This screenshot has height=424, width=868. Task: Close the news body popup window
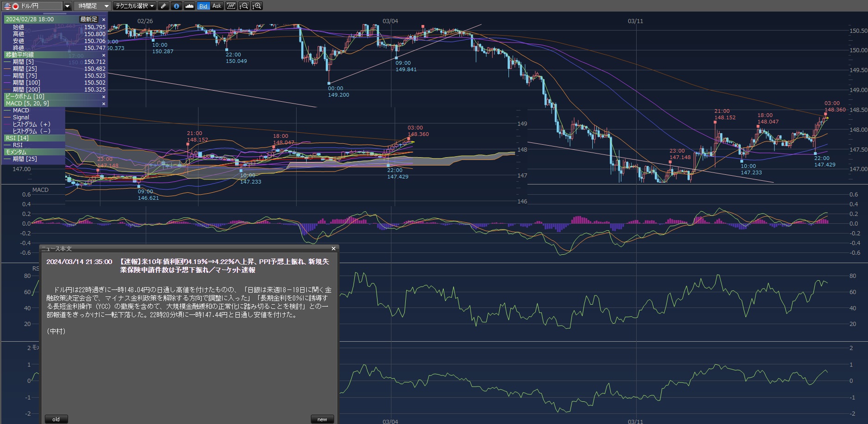tap(333, 249)
